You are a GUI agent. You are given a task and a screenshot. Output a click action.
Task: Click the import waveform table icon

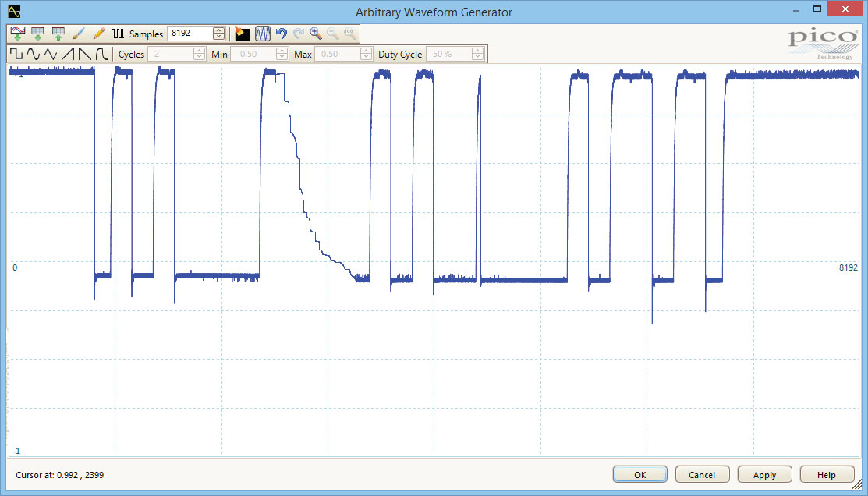pos(37,34)
